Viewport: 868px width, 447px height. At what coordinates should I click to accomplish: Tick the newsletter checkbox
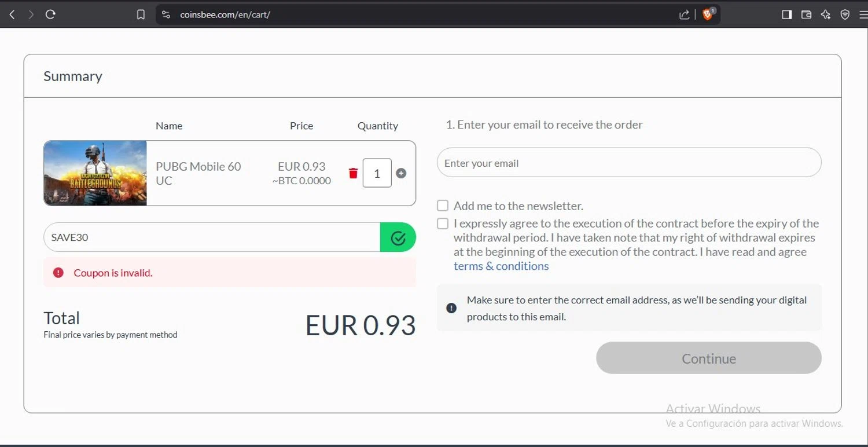point(443,206)
